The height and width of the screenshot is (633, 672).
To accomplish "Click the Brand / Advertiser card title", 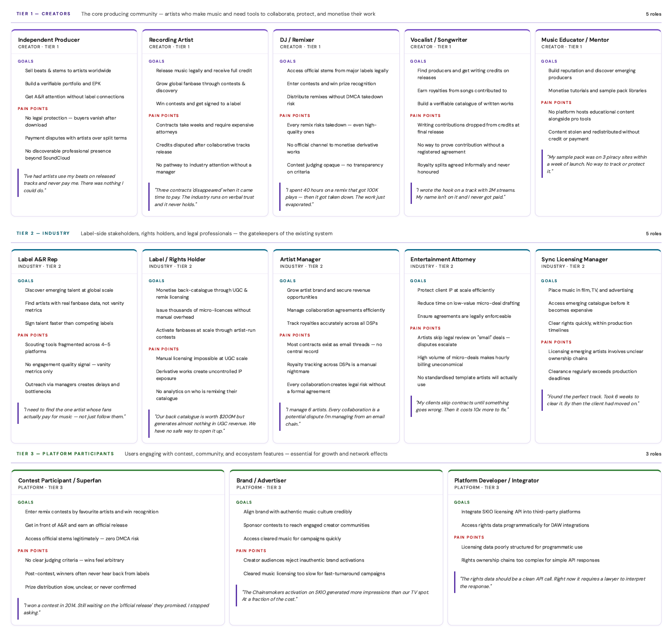I will [261, 480].
